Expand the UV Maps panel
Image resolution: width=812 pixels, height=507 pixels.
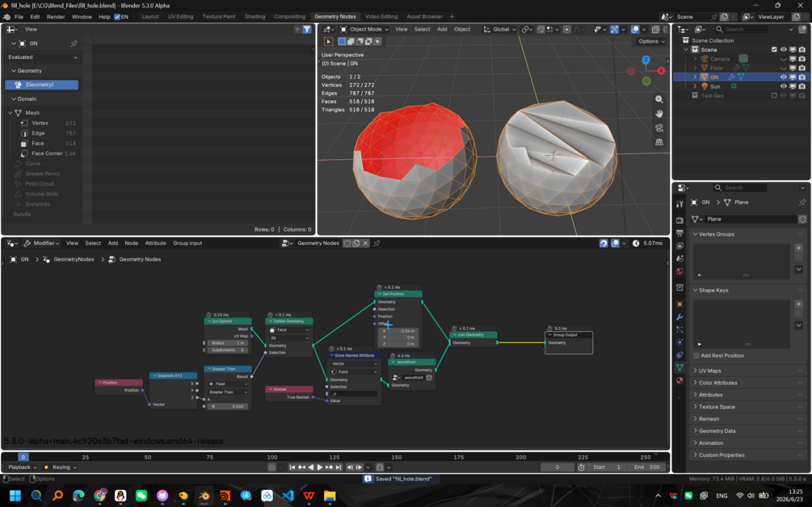709,371
